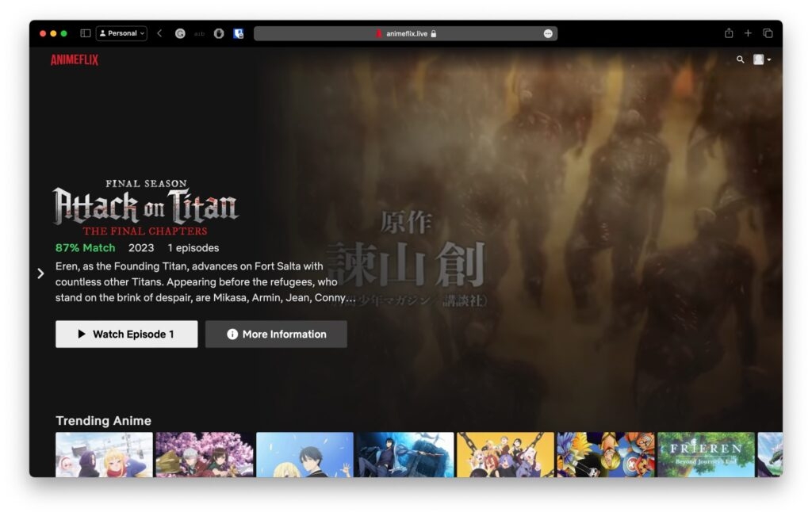Click the episode description text

point(205,282)
